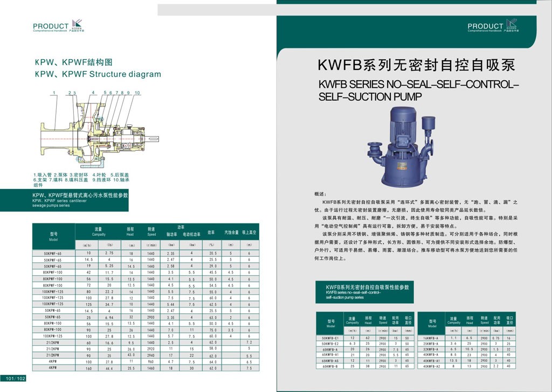552x392 pixels.
Task: Click the blue KWFB pump photo
Action: click(402, 146)
